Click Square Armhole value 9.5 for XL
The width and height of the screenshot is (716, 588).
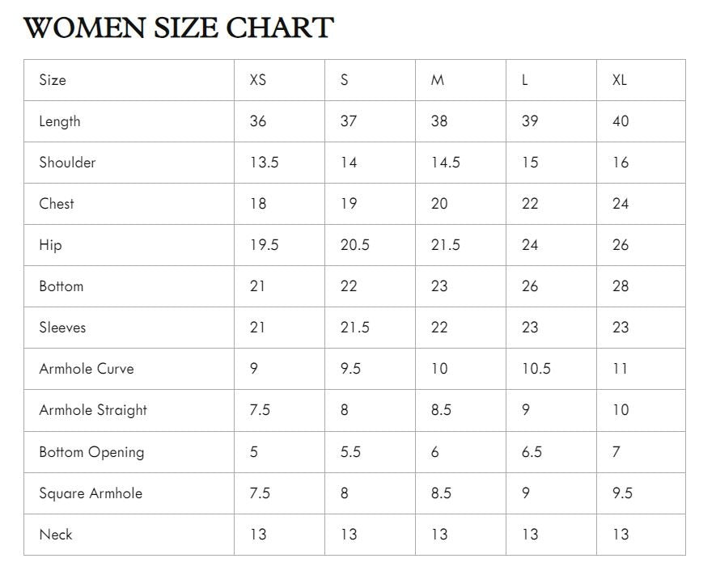(x=622, y=493)
